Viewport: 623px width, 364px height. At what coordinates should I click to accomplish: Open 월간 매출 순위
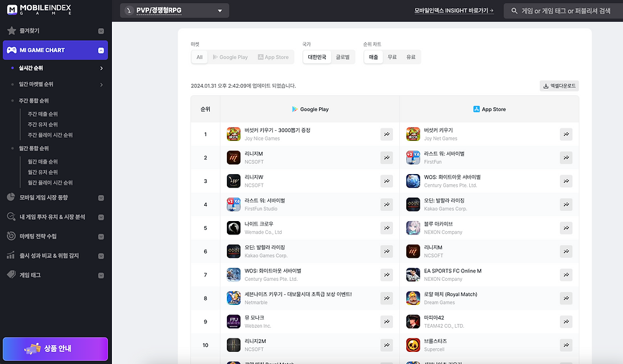(x=43, y=161)
